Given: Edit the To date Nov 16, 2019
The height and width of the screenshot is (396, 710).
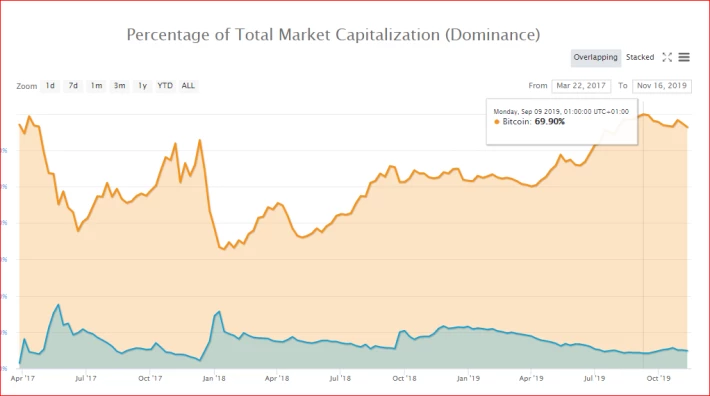Looking at the screenshot, I should point(662,86).
